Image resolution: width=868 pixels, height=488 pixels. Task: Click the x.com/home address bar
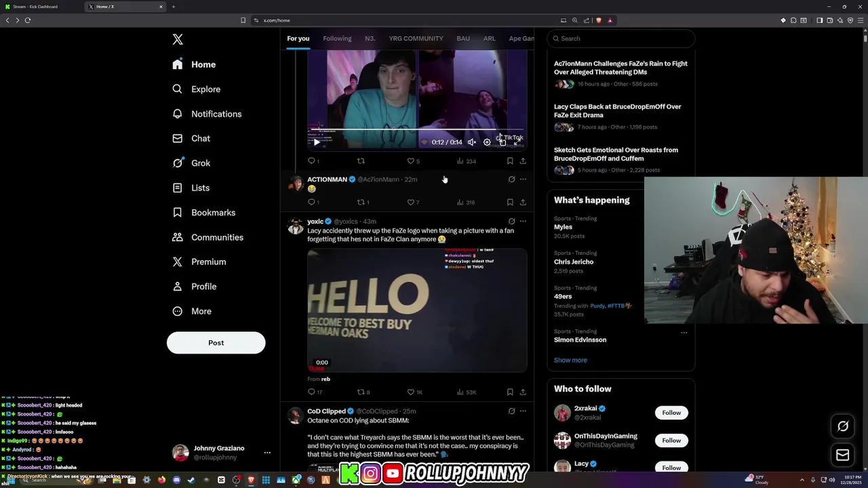pos(277,20)
